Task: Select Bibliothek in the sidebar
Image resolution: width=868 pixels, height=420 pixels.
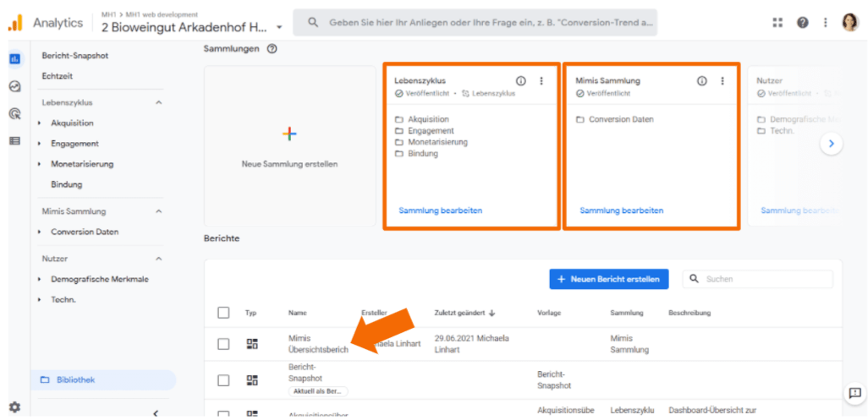Action: (x=75, y=380)
